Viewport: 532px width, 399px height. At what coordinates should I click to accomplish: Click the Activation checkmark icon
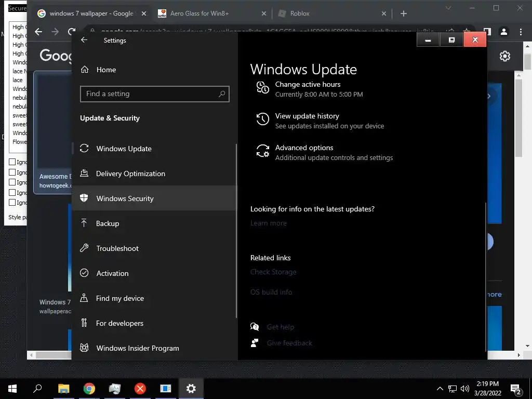84,273
